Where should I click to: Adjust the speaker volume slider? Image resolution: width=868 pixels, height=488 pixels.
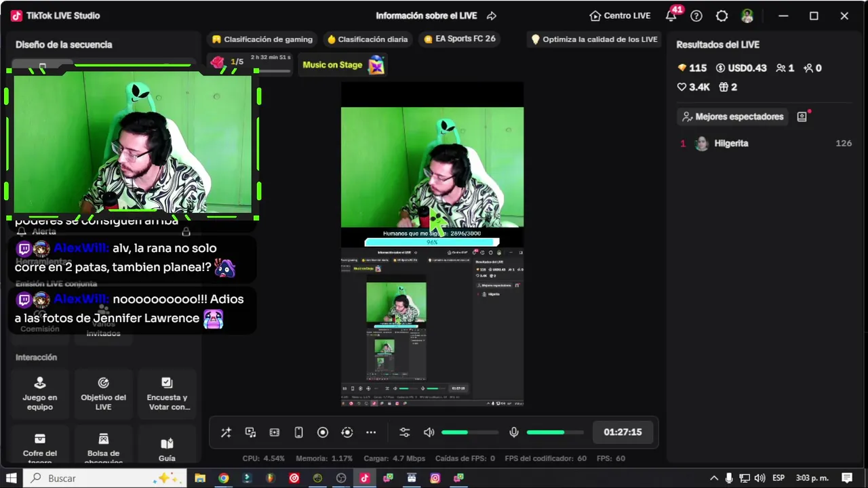coord(470,432)
